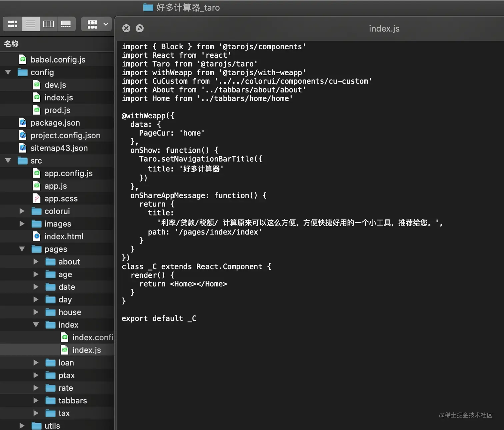Image resolution: width=504 pixels, height=430 pixels.
Task: Expand the tax folder
Action: pyautogui.click(x=36, y=413)
